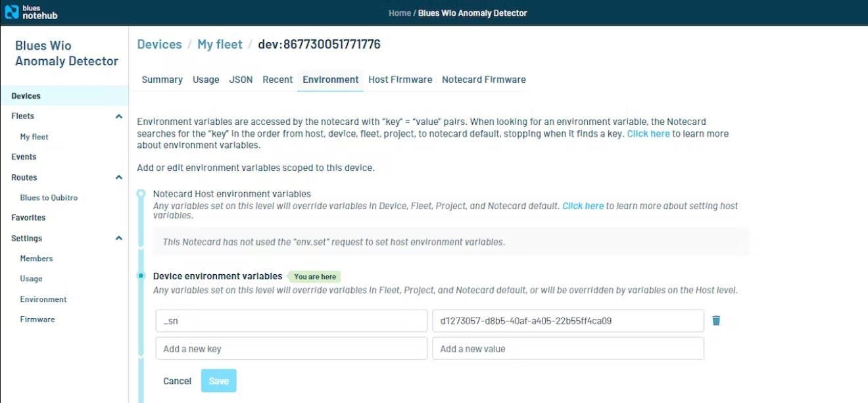Open 'Click here' link about environment variables
Viewport: 868px width, 403px height.
(x=648, y=133)
